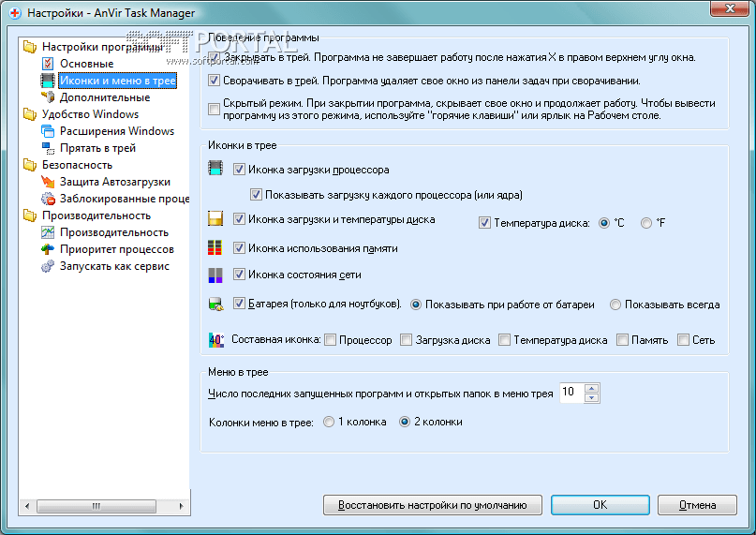Select °C temperature unit
The width and height of the screenshot is (756, 535).
click(604, 223)
